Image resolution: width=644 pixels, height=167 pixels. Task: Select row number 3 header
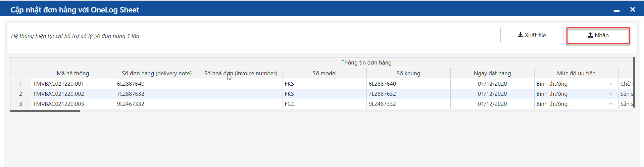(x=20, y=104)
